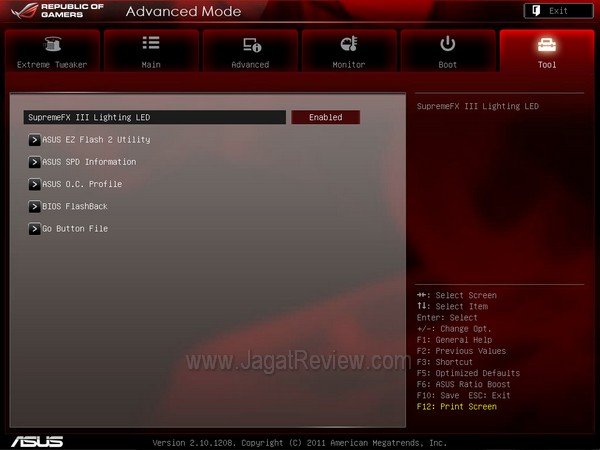The width and height of the screenshot is (600, 450).
Task: Expand arrow beside ASUS SPD Information
Action: (34, 162)
